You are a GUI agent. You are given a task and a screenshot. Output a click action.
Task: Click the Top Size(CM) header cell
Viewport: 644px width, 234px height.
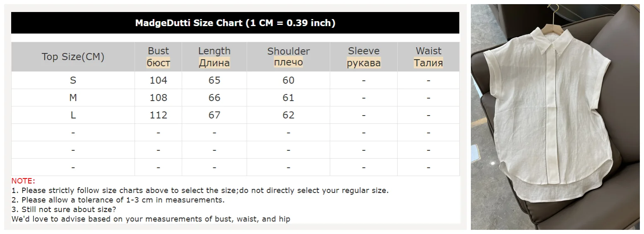73,57
